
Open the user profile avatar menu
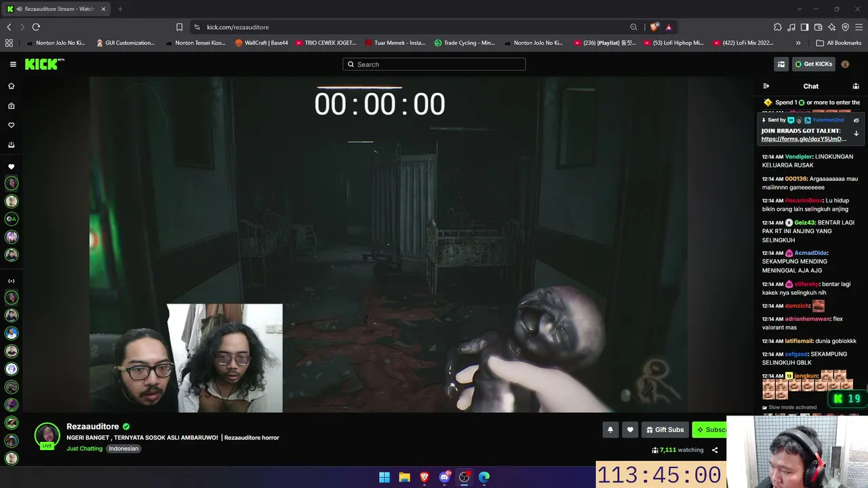(x=845, y=64)
